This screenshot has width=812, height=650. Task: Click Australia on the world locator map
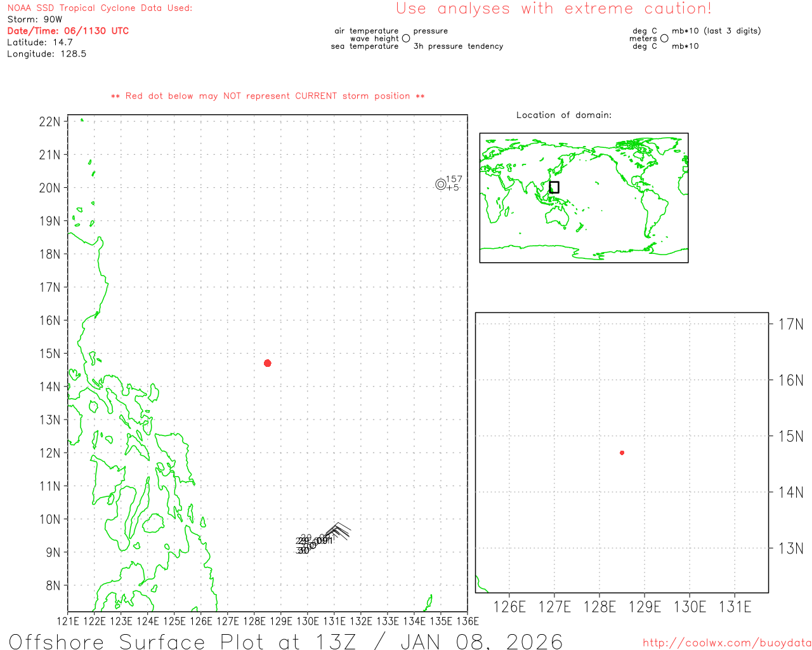(558, 216)
